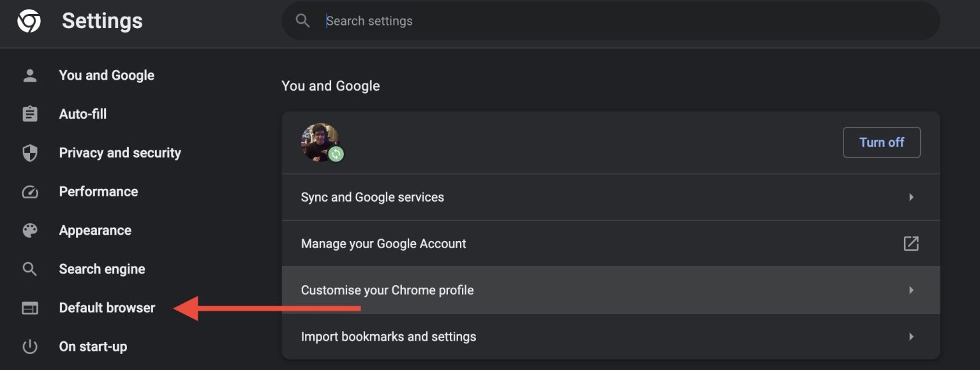Viewport: 980px width, 370px height.
Task: Select the Appearance palette icon
Action: 29,230
